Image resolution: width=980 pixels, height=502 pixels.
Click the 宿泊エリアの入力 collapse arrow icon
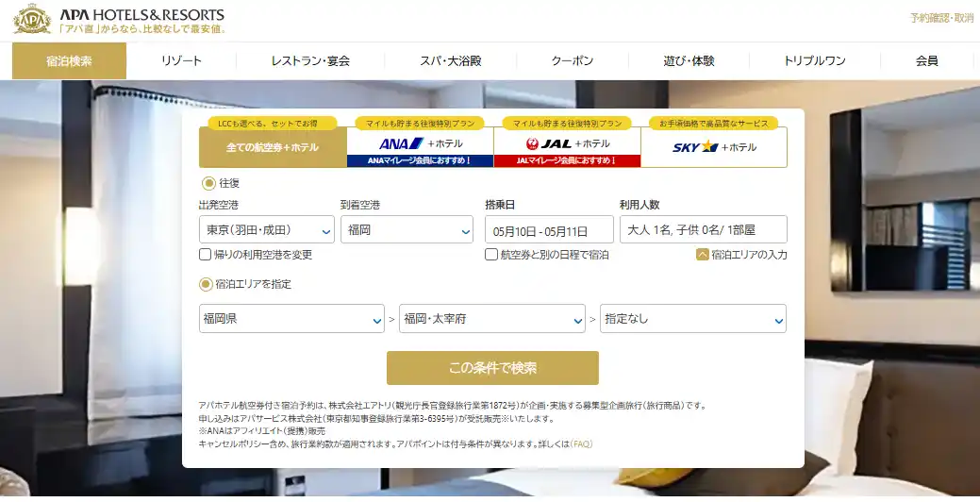702,254
